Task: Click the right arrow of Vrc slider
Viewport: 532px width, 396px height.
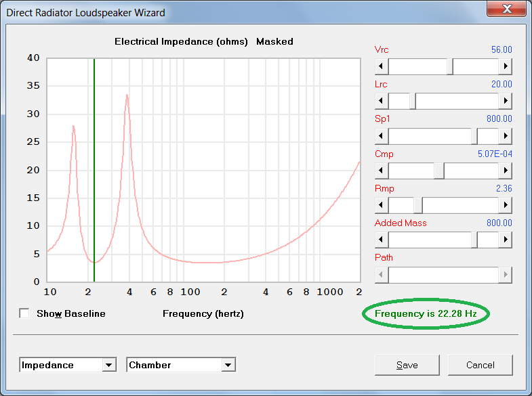Action: pyautogui.click(x=505, y=66)
